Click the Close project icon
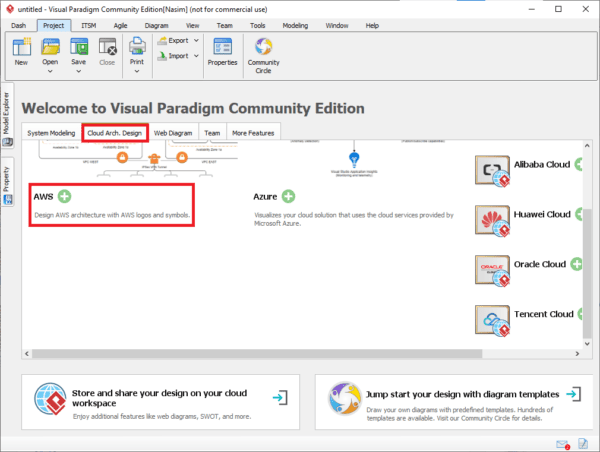This screenshot has width=600, height=452. click(107, 47)
